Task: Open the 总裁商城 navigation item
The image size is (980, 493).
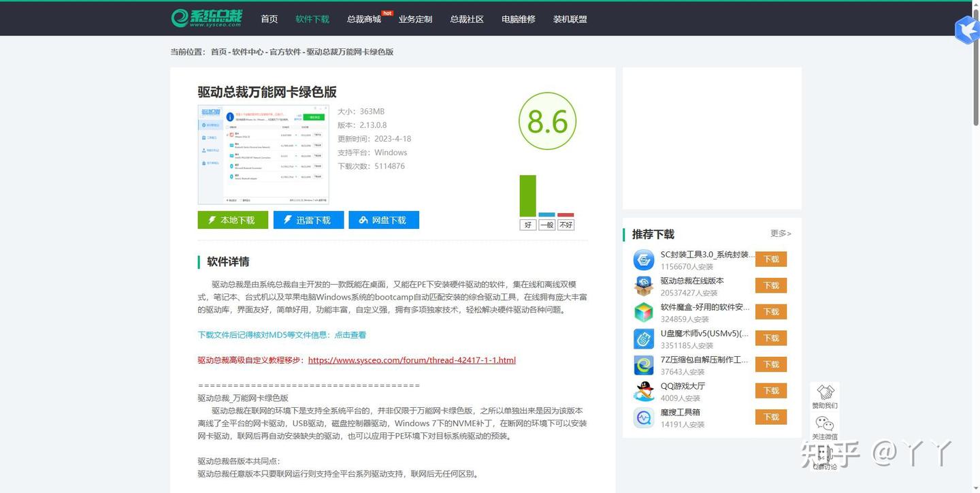Action: [364, 19]
